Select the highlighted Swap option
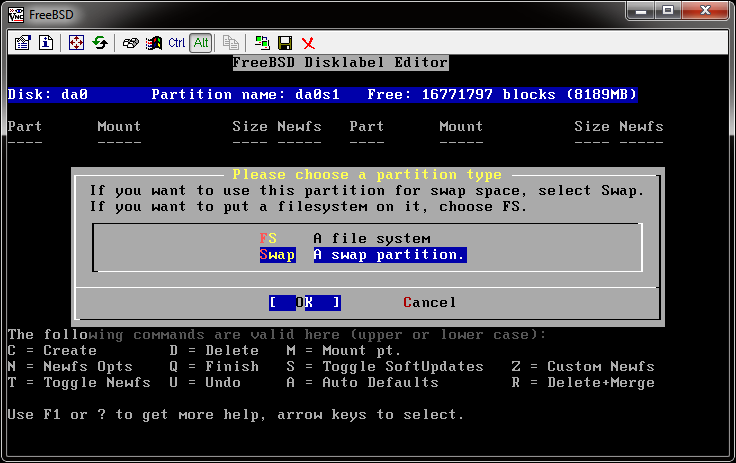Viewport: 736px width, 463px height. click(x=277, y=255)
